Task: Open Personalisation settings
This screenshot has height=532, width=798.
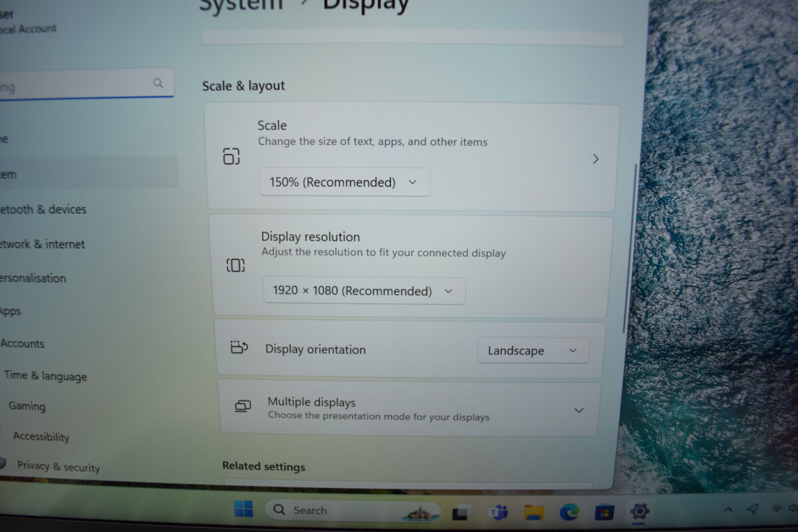Action: (x=33, y=278)
